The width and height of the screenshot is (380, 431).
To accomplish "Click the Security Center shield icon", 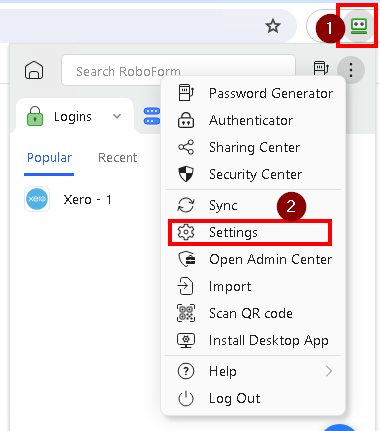I will click(186, 174).
